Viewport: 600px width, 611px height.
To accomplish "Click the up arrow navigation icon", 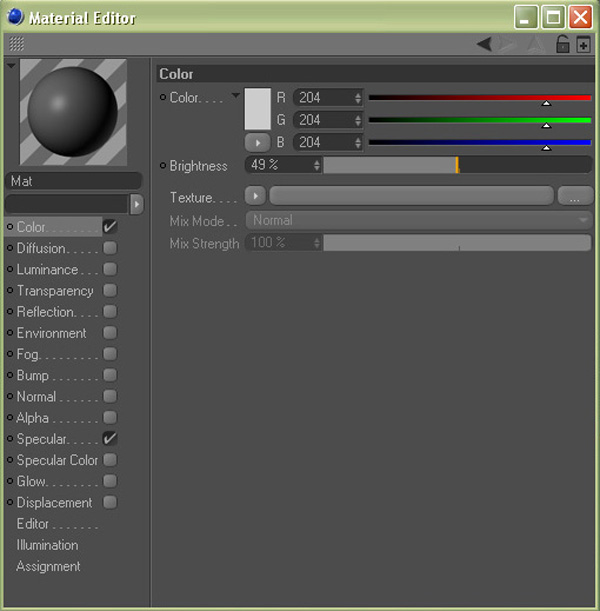I will (x=535, y=43).
